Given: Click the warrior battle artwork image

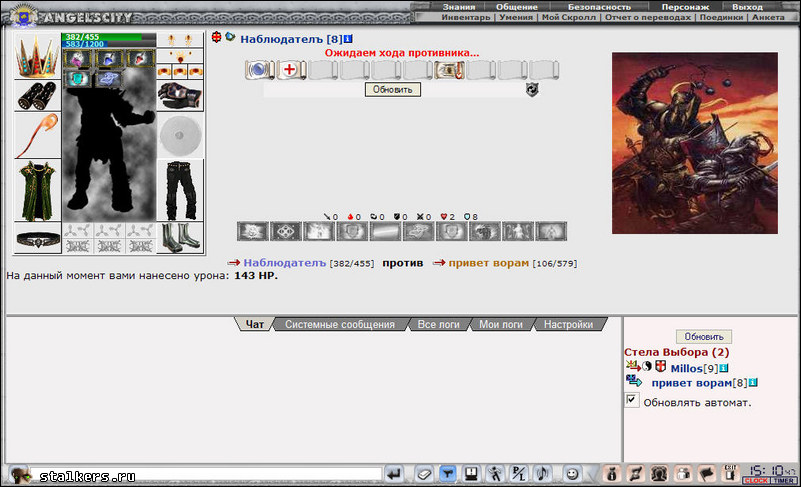Looking at the screenshot, I should [695, 143].
